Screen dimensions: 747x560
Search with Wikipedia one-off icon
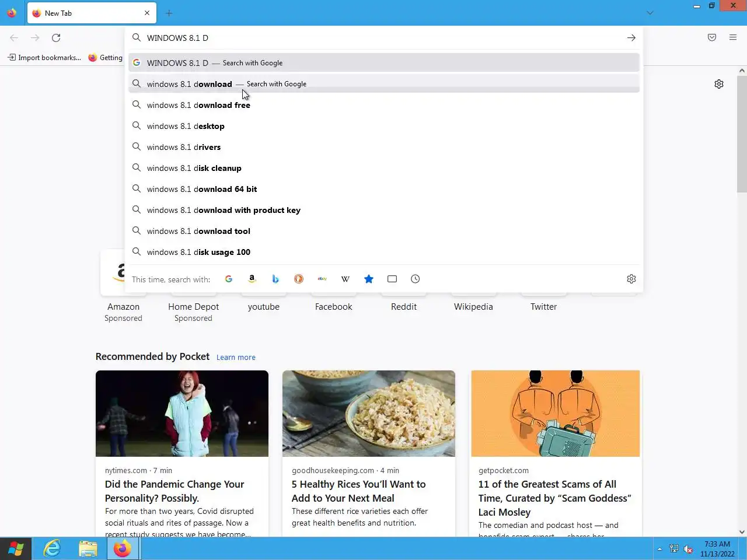pos(345,279)
